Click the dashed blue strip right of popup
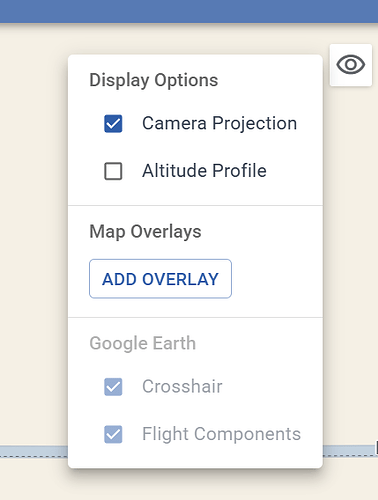 pyautogui.click(x=350, y=451)
